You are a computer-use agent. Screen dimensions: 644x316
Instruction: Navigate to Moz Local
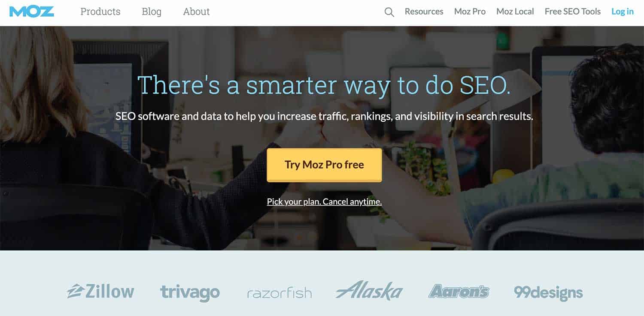click(515, 12)
